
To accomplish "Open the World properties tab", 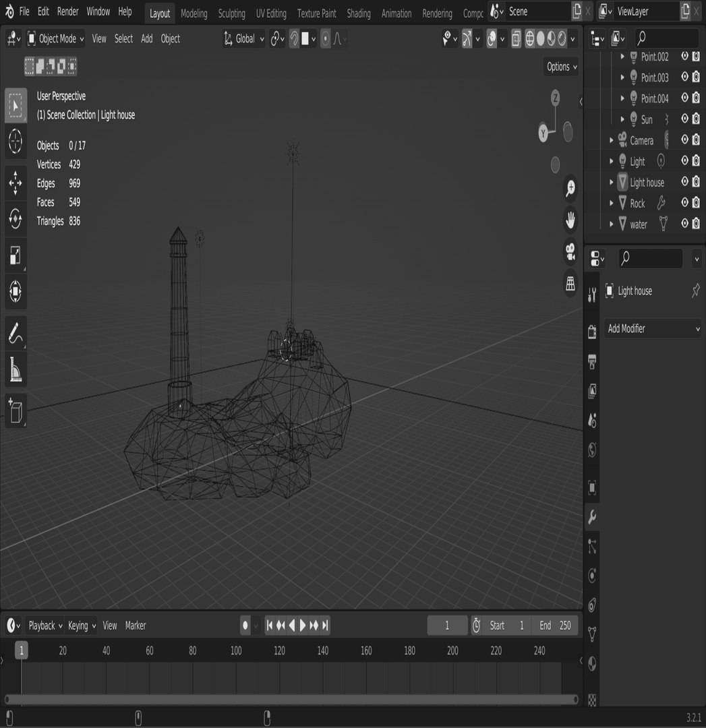I will (592, 450).
